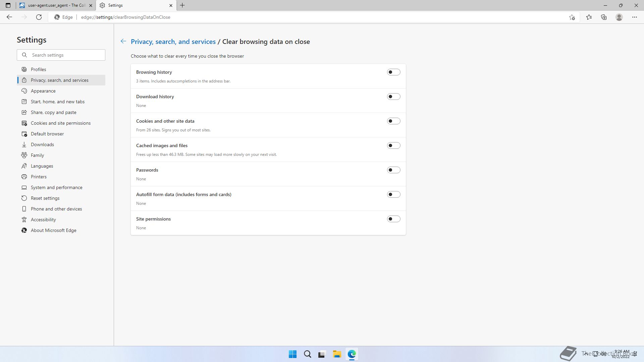Enable Browsing history clear on close
The height and width of the screenshot is (362, 644).
393,72
